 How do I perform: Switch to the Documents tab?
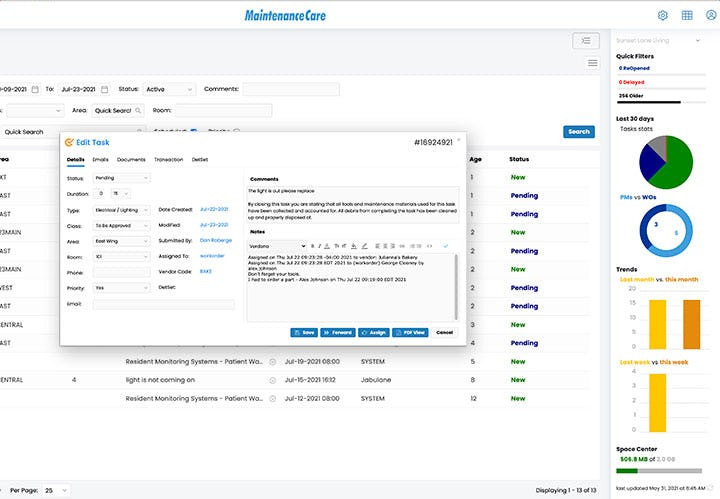131,160
